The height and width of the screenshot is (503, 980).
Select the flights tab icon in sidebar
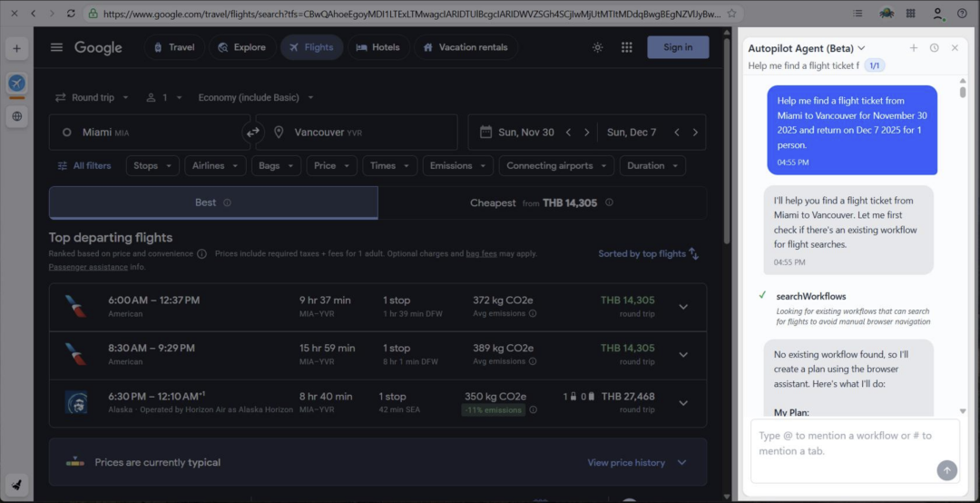17,83
